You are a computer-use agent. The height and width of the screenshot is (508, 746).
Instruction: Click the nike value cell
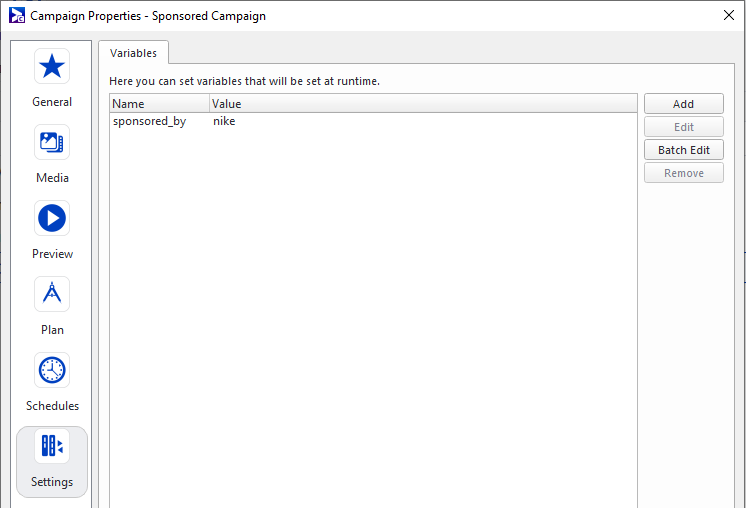point(224,121)
